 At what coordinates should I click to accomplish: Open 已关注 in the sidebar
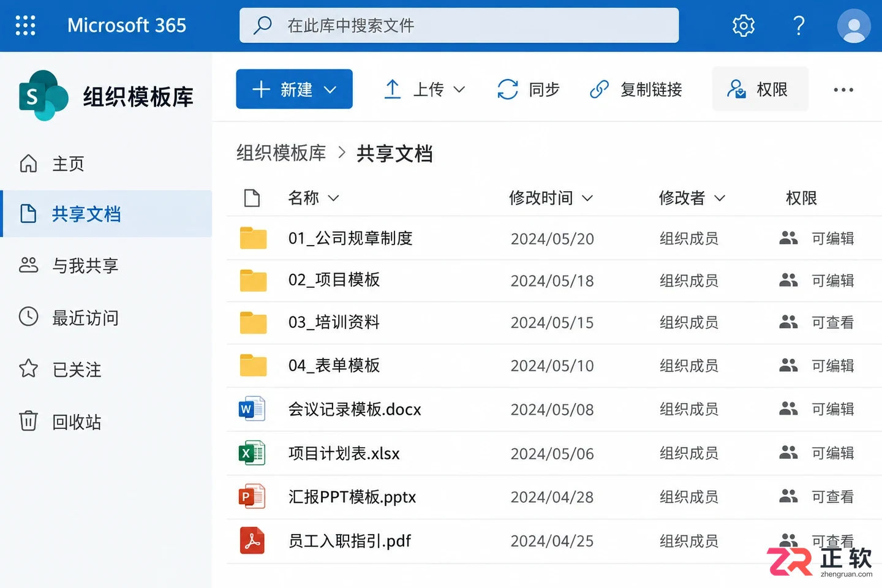tap(107, 369)
